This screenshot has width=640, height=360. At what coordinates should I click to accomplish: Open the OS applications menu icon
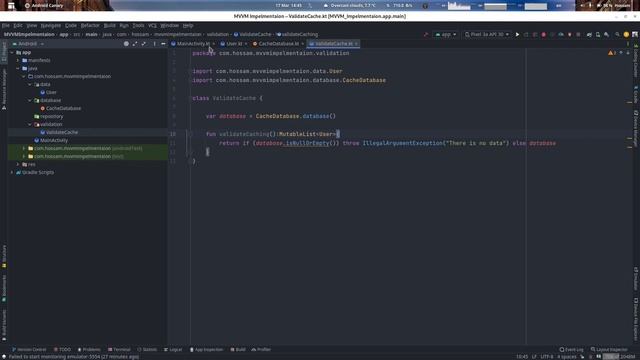(x=11, y=6)
